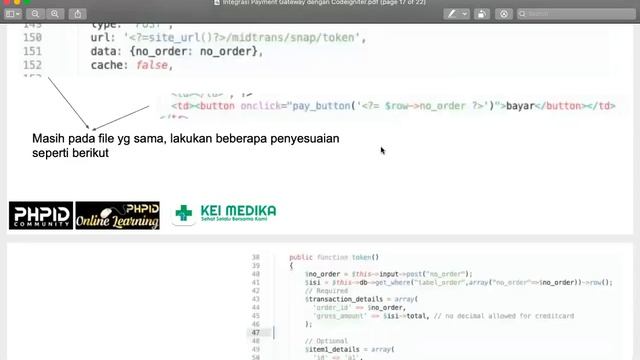The image size is (640, 360).
Task: Click the line 'seperti berikut'
Action: [x=70, y=153]
